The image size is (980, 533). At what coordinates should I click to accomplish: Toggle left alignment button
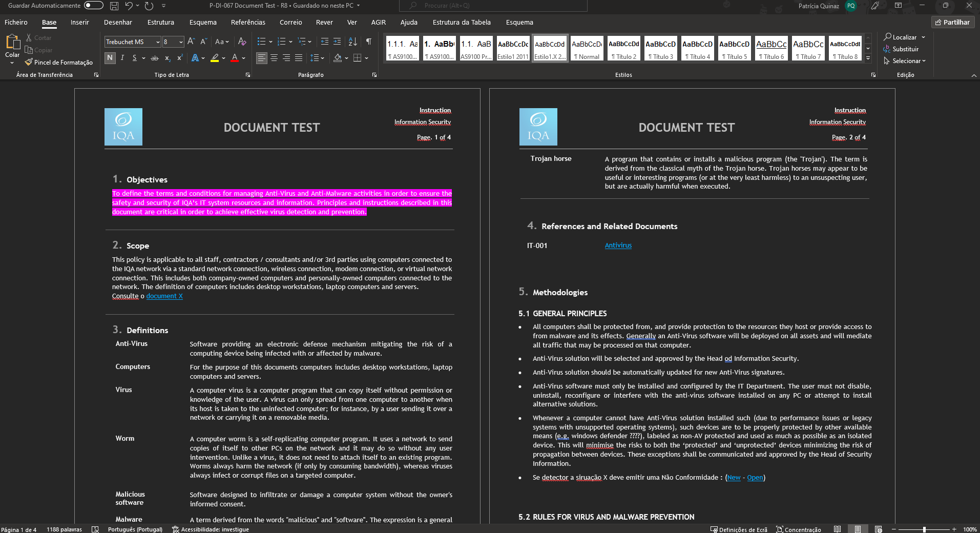pos(262,58)
